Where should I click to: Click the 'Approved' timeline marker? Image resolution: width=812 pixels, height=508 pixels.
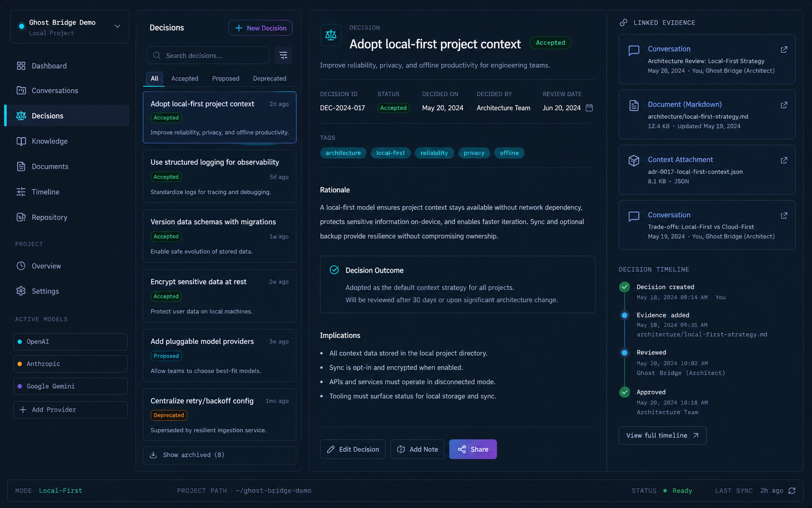pyautogui.click(x=625, y=392)
